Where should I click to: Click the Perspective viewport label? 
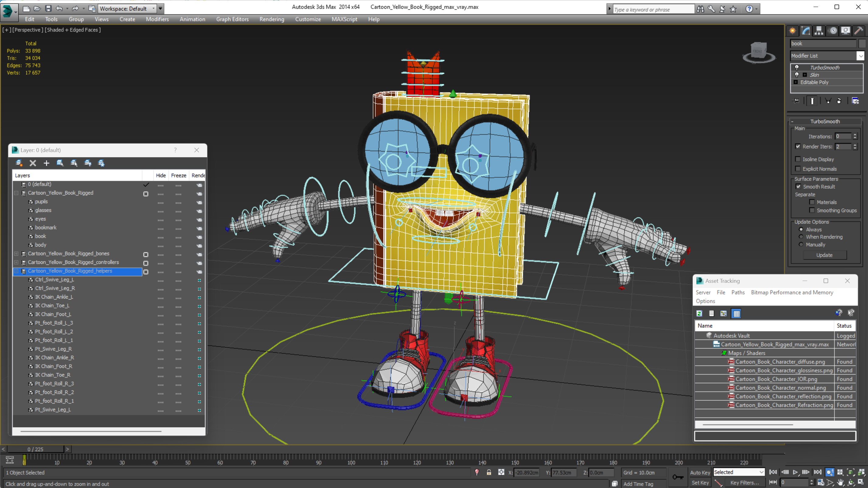pos(28,29)
